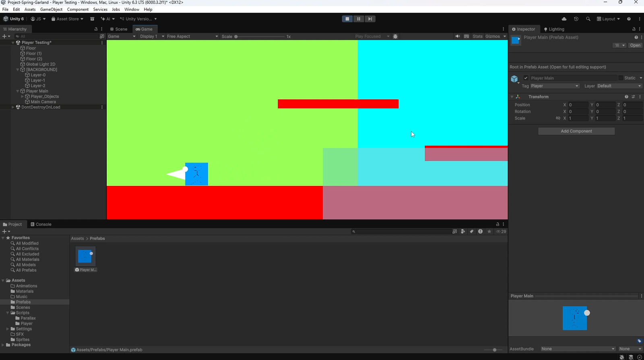Image resolution: width=644 pixels, height=360 pixels.
Task: Collapse the [BACKGROUND] hierarchy group
Action: [x=18, y=70]
